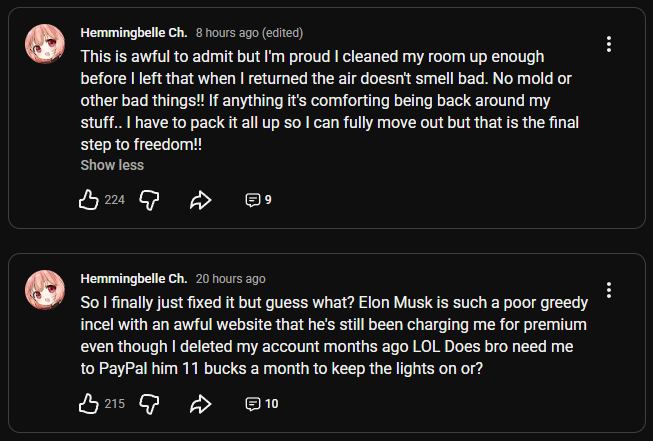653x441 pixels.
Task: Open comments on the premium charging post
Action: [x=261, y=404]
